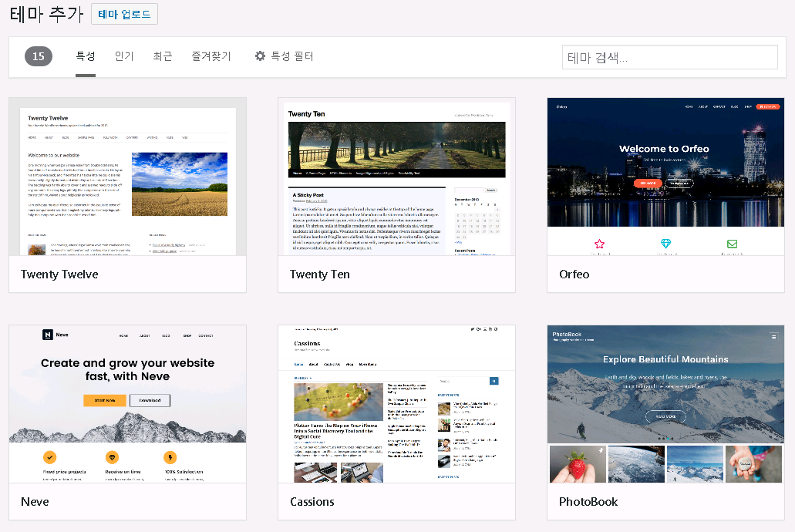This screenshot has width=795, height=532.
Task: Open the Neve theme thumbnail
Action: point(128,404)
